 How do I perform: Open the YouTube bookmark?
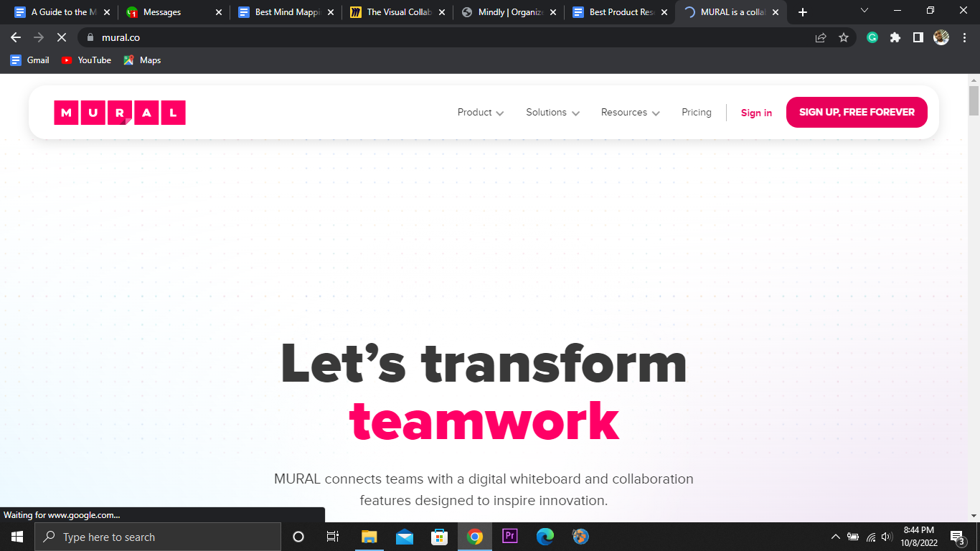pyautogui.click(x=86, y=60)
